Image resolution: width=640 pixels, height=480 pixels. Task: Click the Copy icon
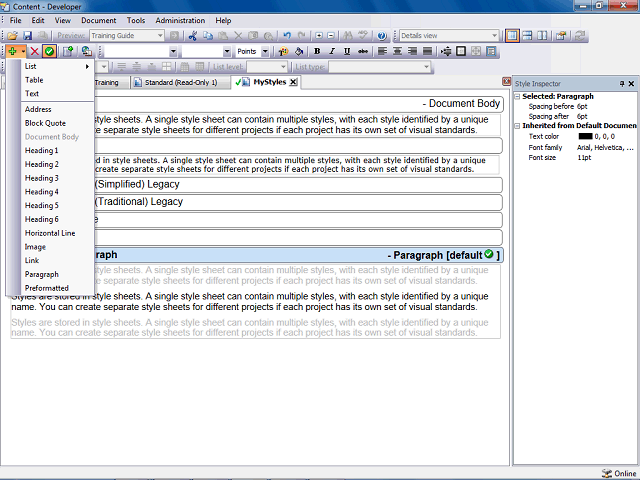pyautogui.click(x=208, y=36)
